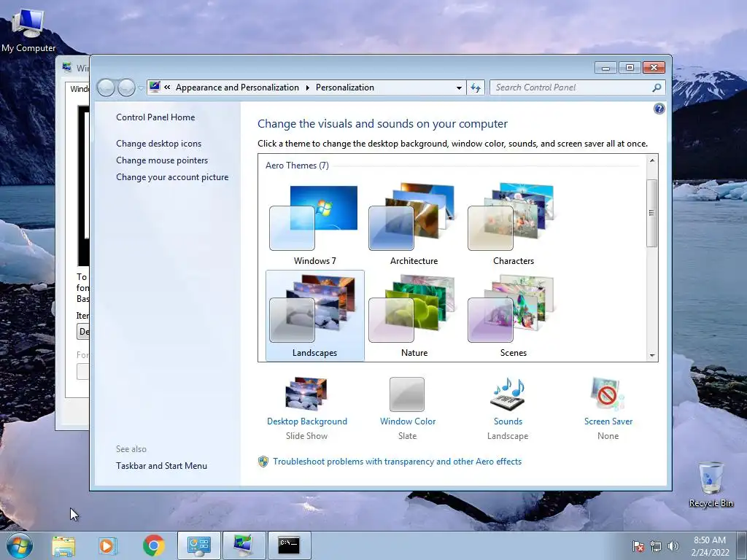Click the theme list scrollbar thumb
The height and width of the screenshot is (560, 747).
[651, 213]
